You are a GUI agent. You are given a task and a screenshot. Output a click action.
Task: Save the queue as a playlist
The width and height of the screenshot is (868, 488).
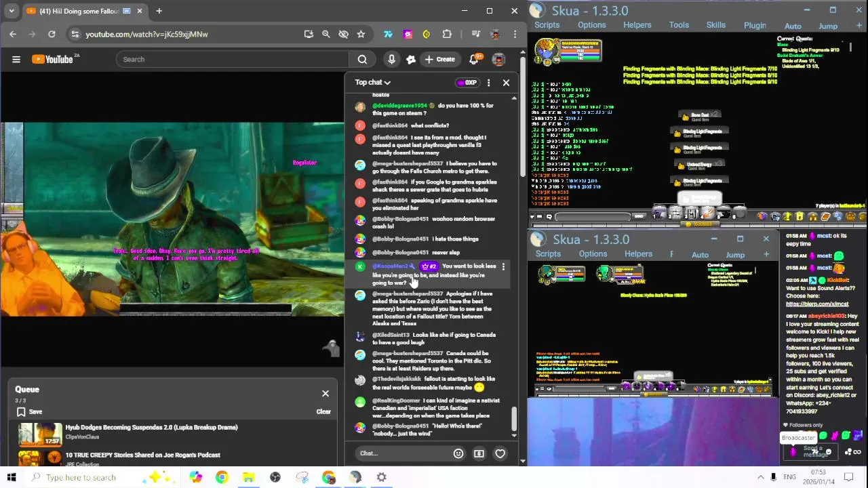pos(29,411)
